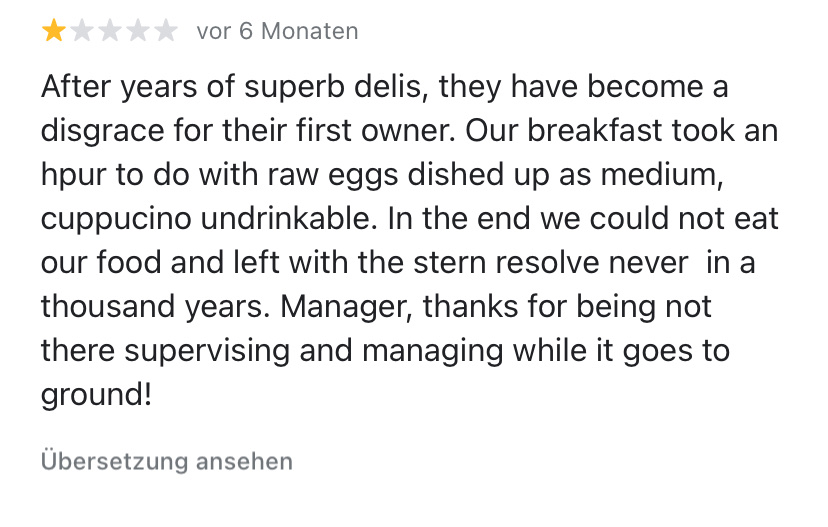Click the word "disgrace" in the review
The width and height of the screenshot is (828, 527).
[103, 132]
